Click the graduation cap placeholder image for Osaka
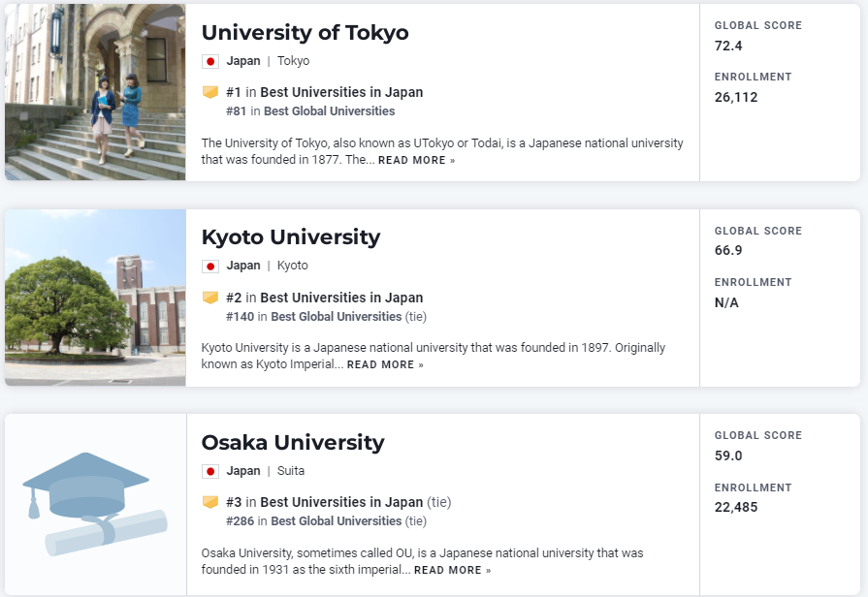The width and height of the screenshot is (868, 597). pos(95,504)
